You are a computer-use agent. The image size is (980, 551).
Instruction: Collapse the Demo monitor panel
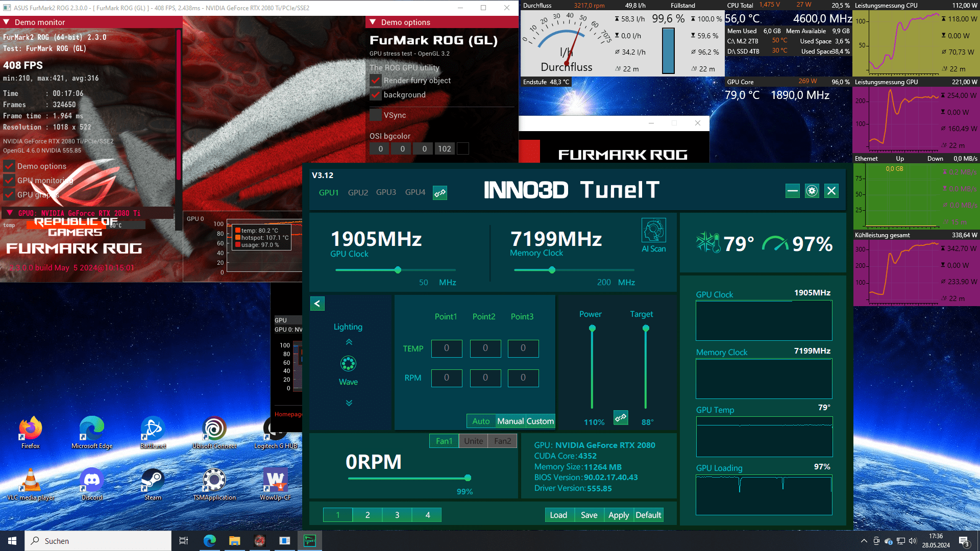(x=7, y=22)
